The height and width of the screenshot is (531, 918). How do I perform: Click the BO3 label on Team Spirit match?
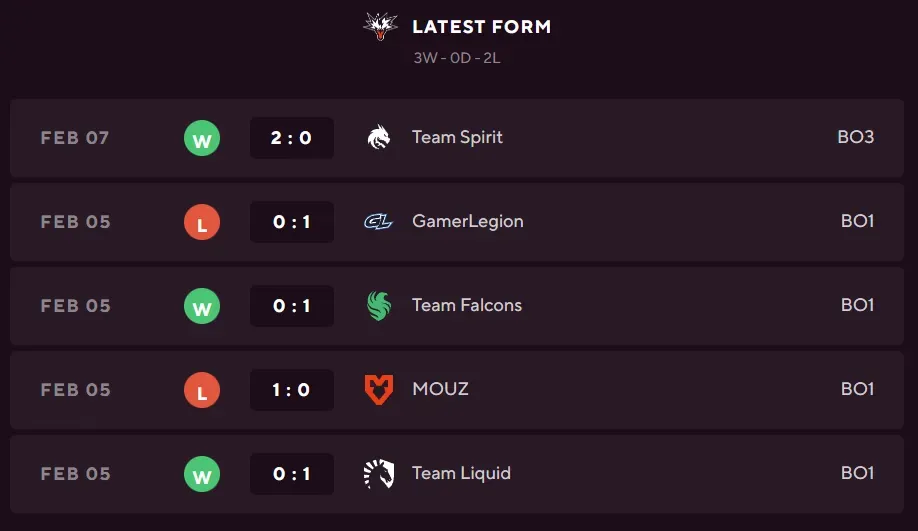point(855,137)
